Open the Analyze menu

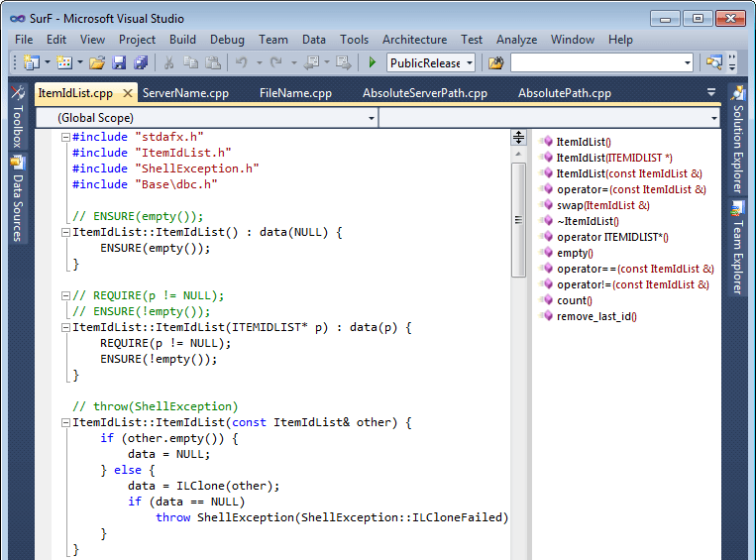pos(517,40)
